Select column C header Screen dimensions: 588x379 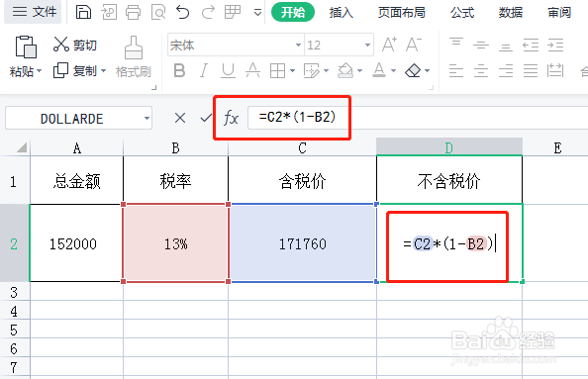point(302,147)
